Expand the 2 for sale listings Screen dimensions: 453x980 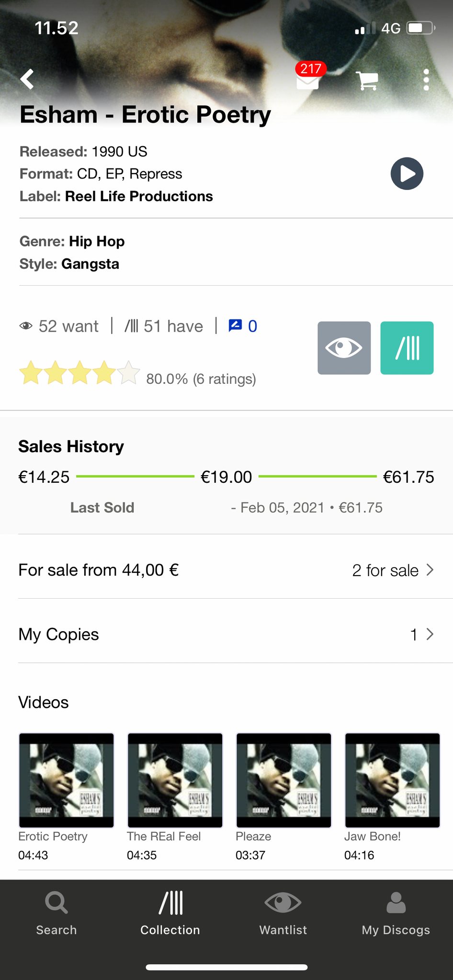click(393, 570)
